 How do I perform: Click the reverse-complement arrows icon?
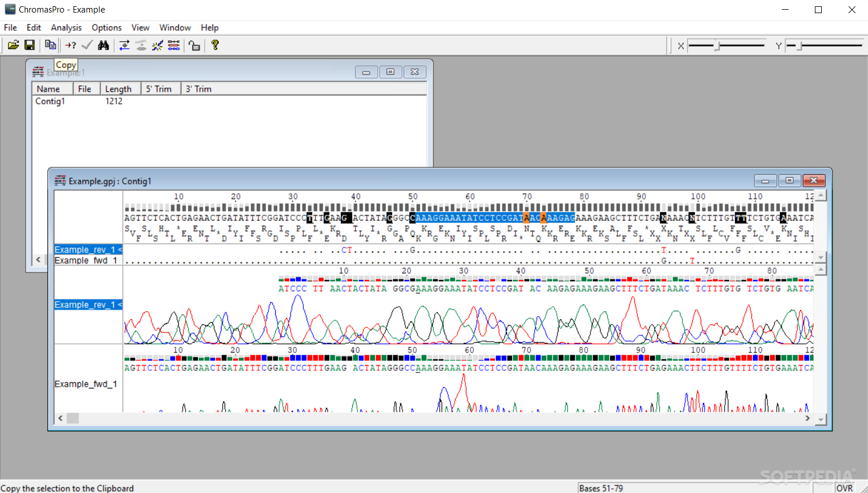(x=124, y=45)
